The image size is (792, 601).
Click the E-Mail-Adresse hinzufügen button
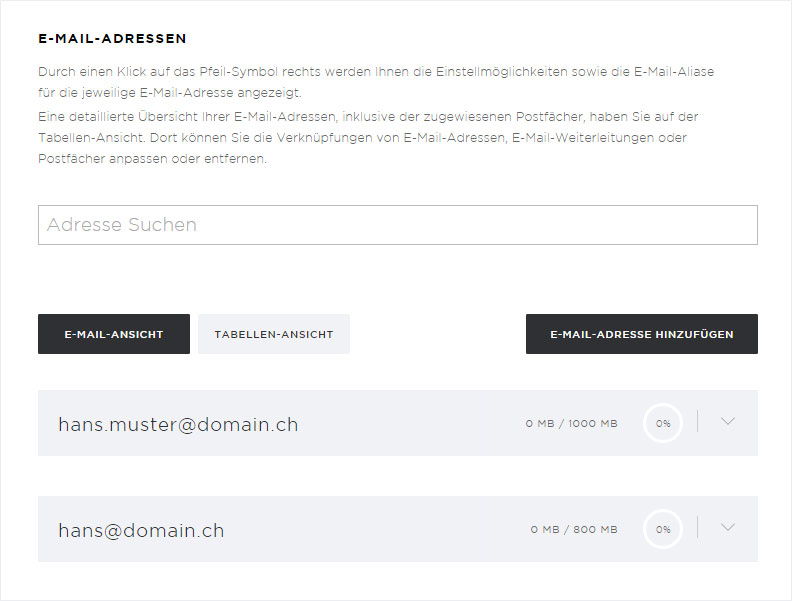pos(641,334)
